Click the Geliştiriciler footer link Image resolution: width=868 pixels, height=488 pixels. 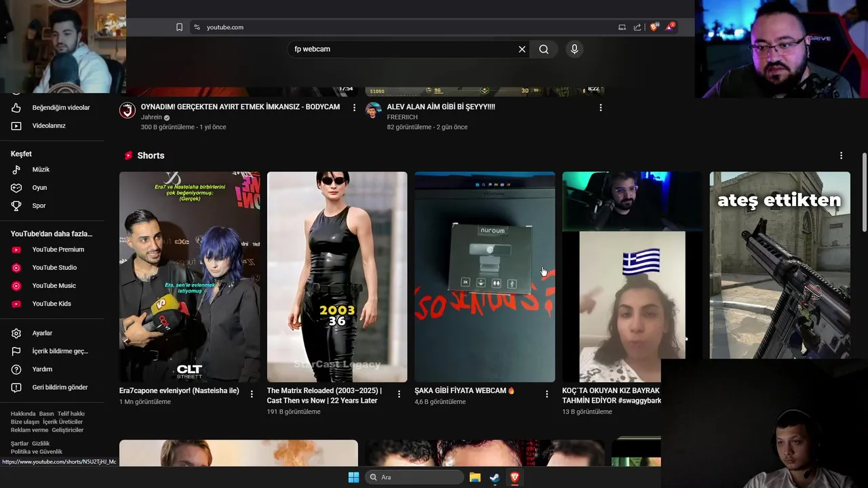(68, 430)
